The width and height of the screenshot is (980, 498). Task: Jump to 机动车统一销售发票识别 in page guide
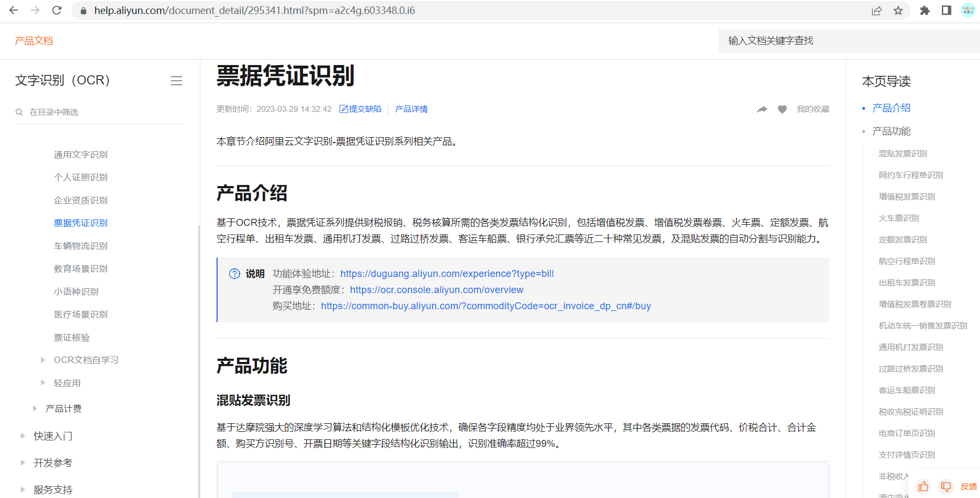pyautogui.click(x=923, y=326)
